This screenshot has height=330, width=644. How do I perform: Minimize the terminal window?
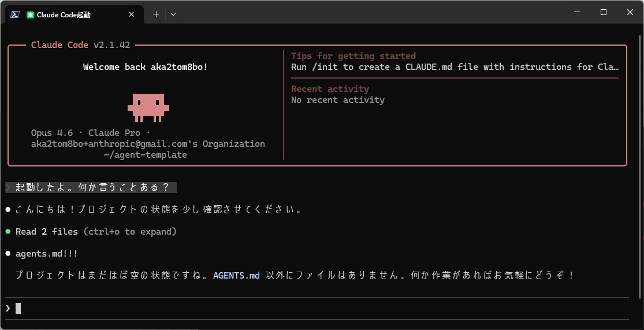click(578, 12)
